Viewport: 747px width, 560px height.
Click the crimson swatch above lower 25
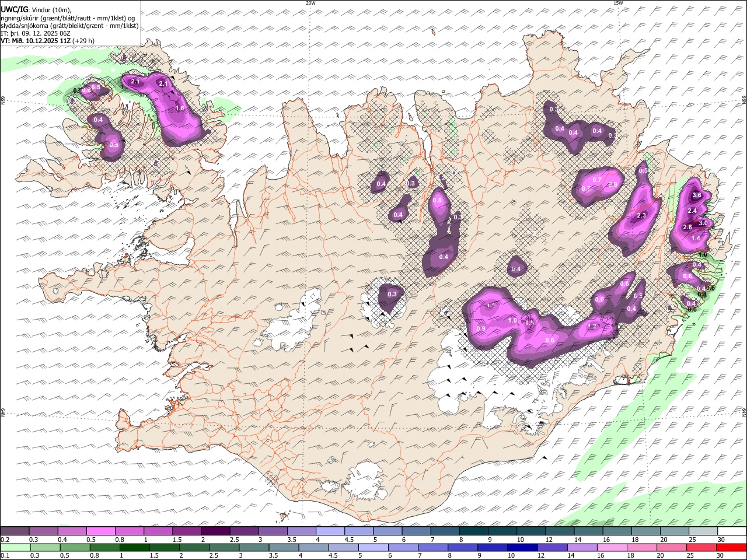[702, 547]
